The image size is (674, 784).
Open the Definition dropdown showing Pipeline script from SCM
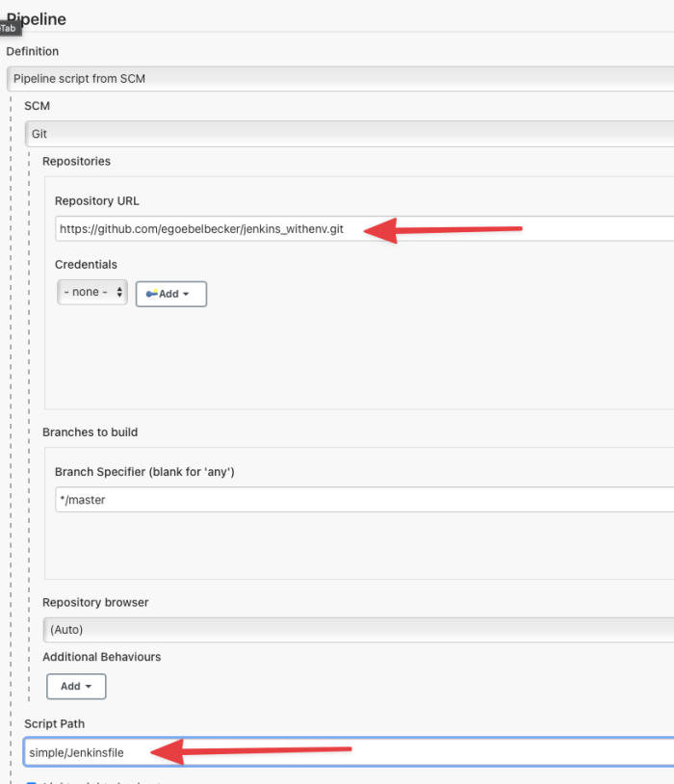point(340,79)
